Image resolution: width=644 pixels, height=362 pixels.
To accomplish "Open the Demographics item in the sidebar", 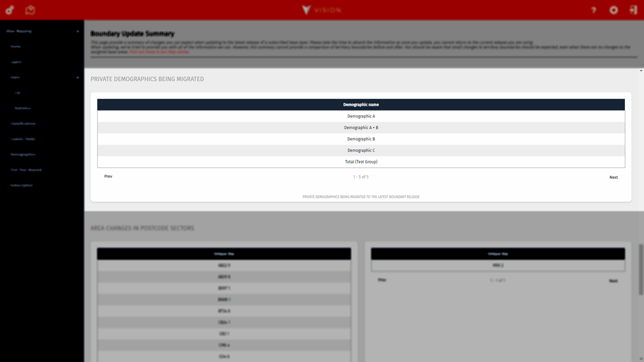I will 23,154.
